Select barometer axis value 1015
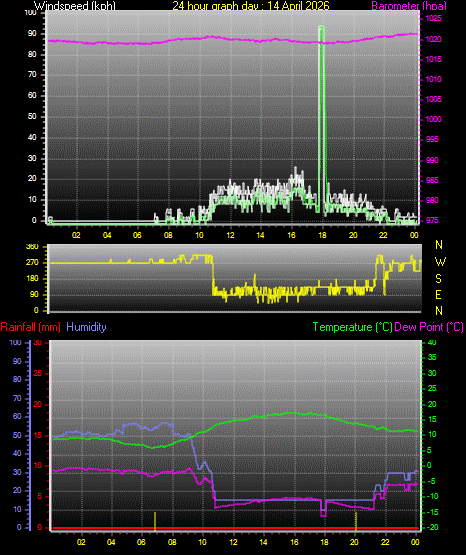This screenshot has height=555, width=466. (x=433, y=59)
